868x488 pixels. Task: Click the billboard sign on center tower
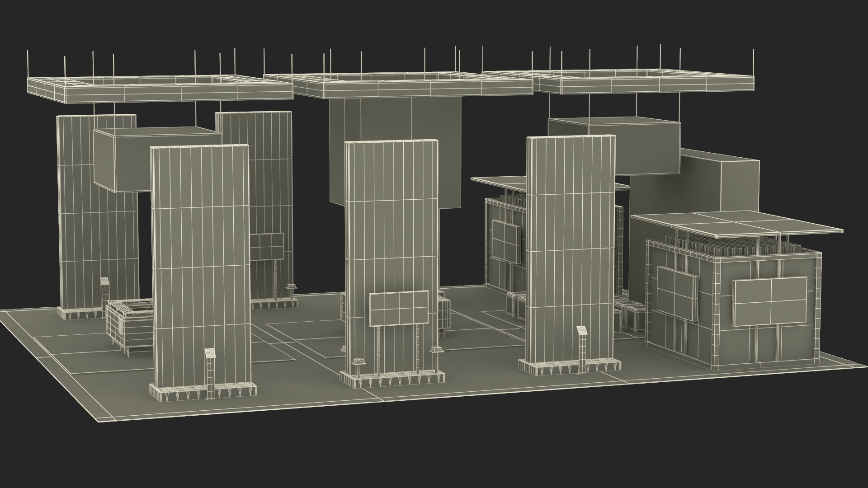(x=399, y=308)
